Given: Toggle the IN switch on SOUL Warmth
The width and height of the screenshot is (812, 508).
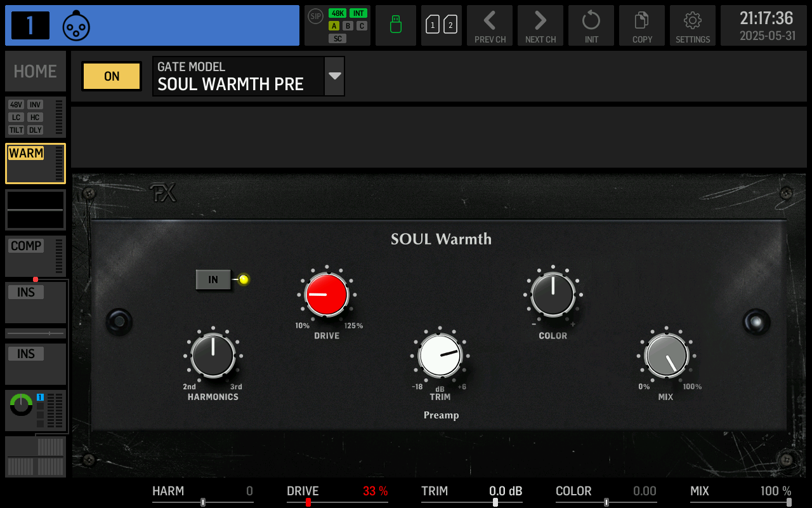Looking at the screenshot, I should click(213, 279).
